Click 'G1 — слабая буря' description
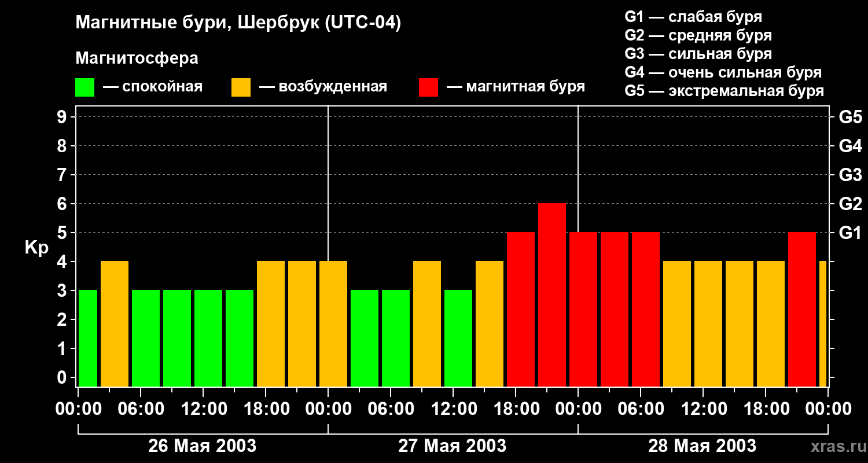868x463 pixels. (693, 17)
